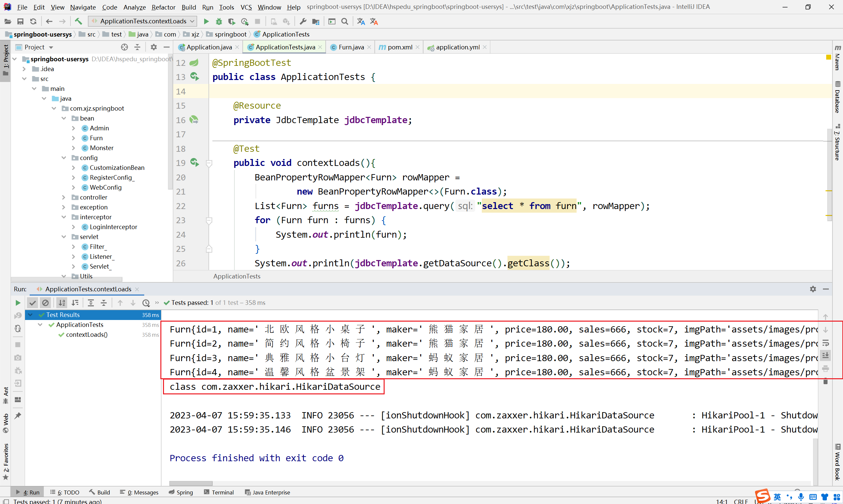Select LoginInterceptor class in tree

click(113, 227)
